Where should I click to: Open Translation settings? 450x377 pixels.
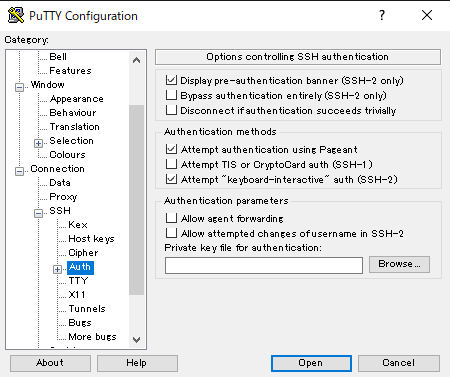click(x=74, y=127)
